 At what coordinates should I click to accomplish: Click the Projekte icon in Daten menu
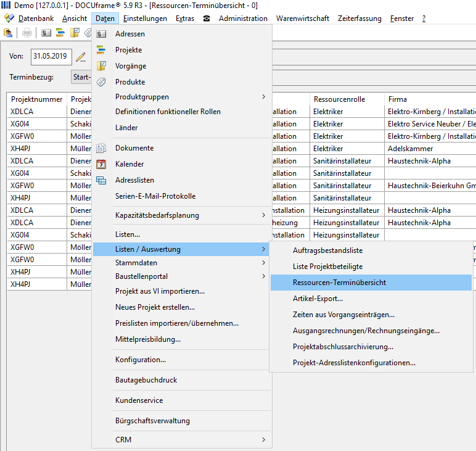tap(101, 50)
